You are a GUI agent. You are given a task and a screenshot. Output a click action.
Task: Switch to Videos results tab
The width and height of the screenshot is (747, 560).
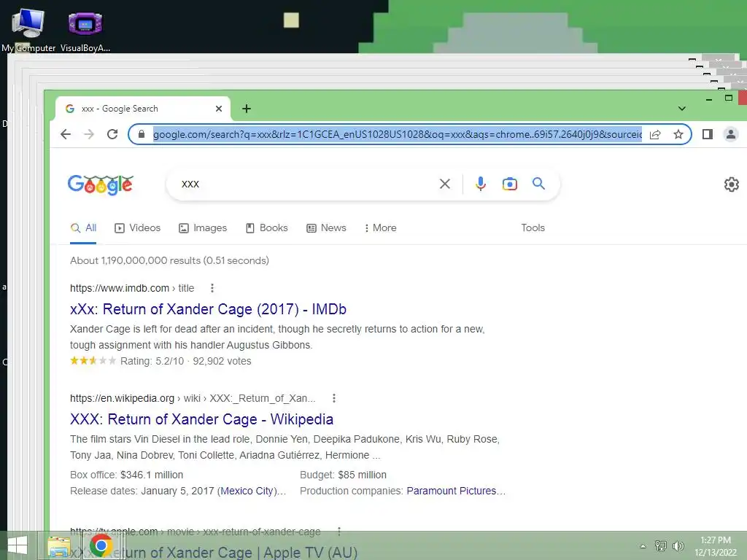[137, 228]
